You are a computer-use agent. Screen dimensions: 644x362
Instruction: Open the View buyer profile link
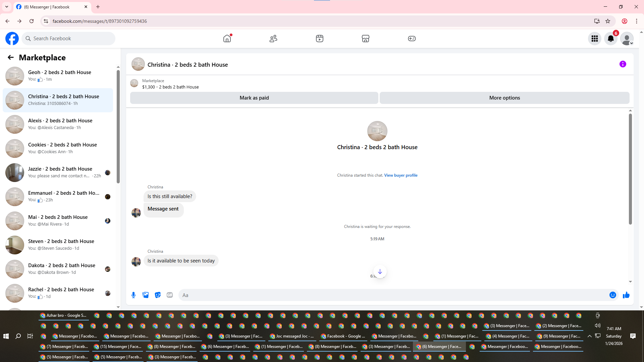click(400, 175)
